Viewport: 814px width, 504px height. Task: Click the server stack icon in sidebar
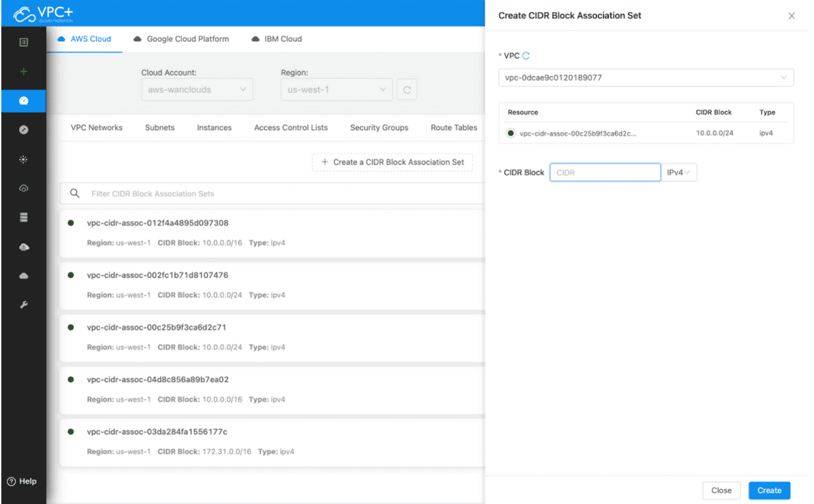point(24,217)
